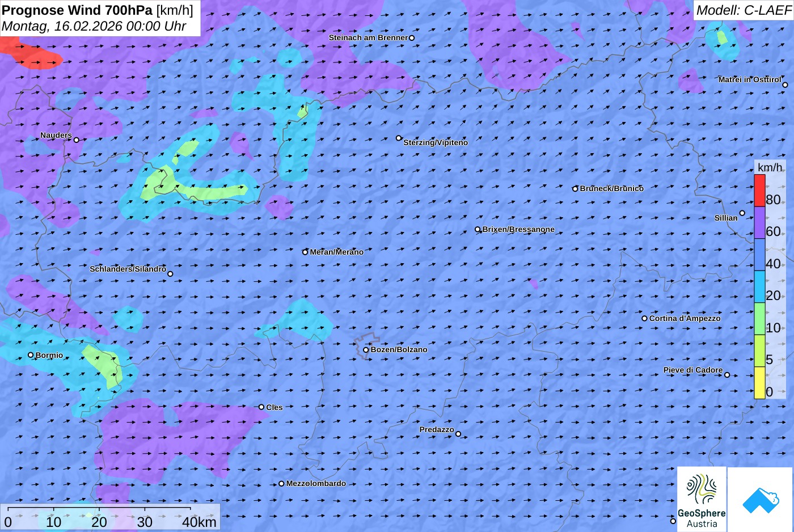
Task: Click the purple 60 km/h legend swatch
Action: (x=759, y=222)
